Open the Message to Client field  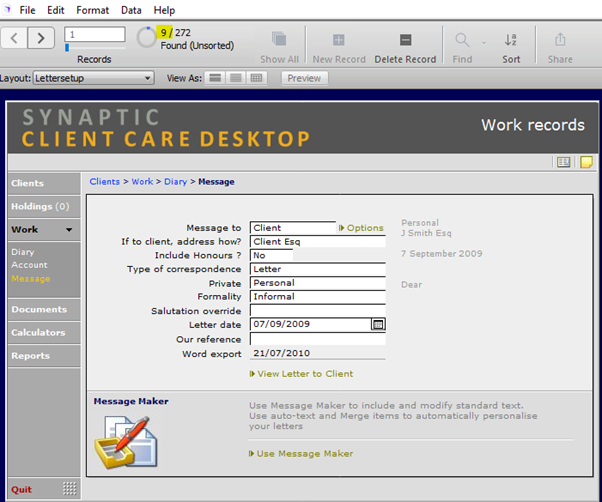click(x=293, y=228)
